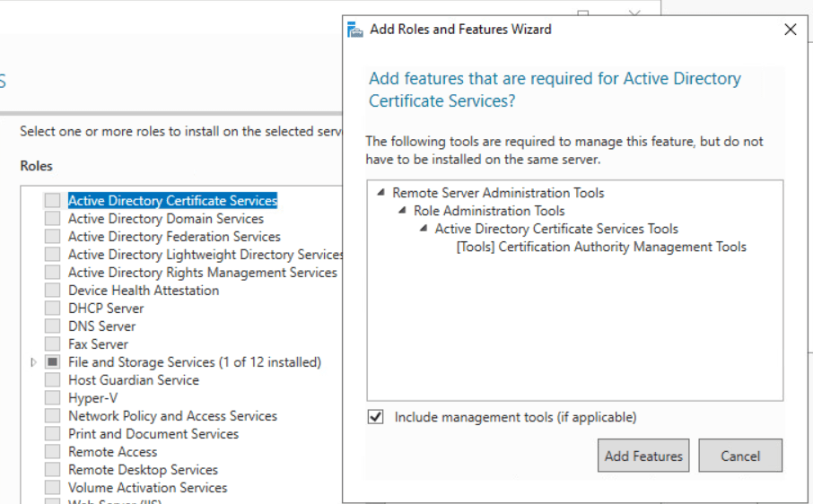Viewport: 813px width, 504px height.
Task: Close the Add Roles and Features dialog
Action: coord(790,30)
